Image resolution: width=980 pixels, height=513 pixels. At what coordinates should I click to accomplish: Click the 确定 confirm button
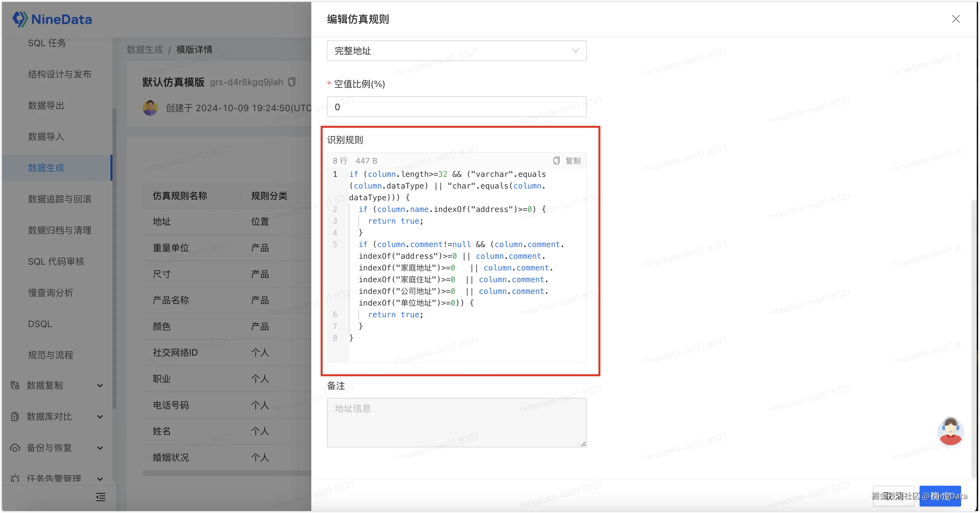coord(940,496)
